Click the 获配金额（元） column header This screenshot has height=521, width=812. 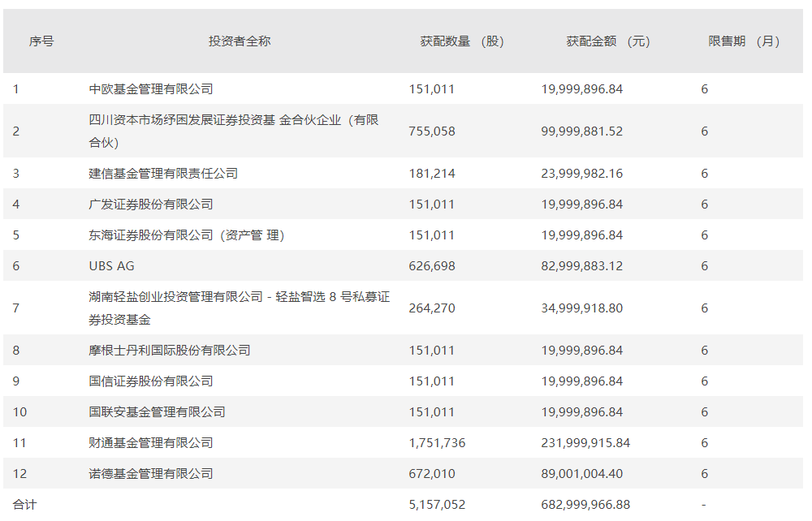pyautogui.click(x=608, y=41)
